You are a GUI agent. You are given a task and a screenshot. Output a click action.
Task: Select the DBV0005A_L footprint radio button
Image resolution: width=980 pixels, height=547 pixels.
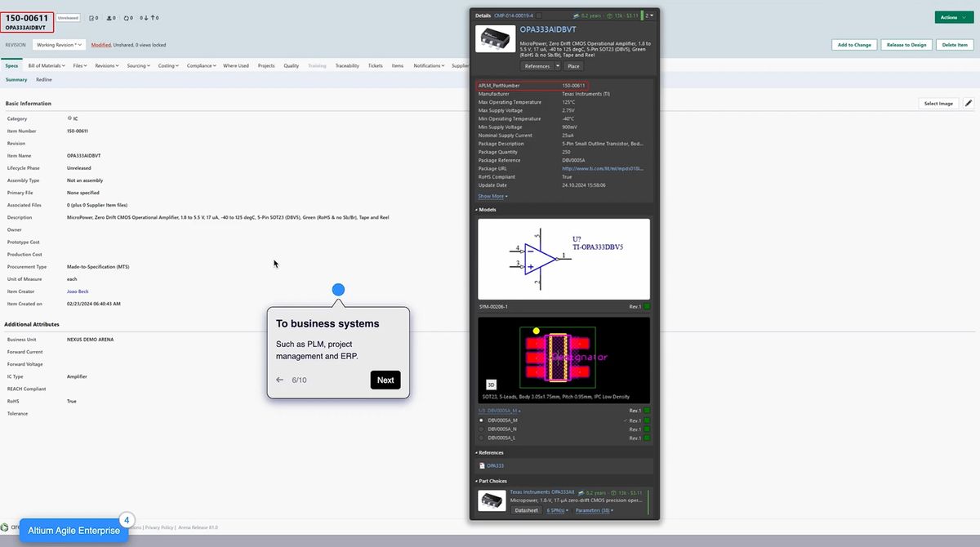(x=481, y=438)
